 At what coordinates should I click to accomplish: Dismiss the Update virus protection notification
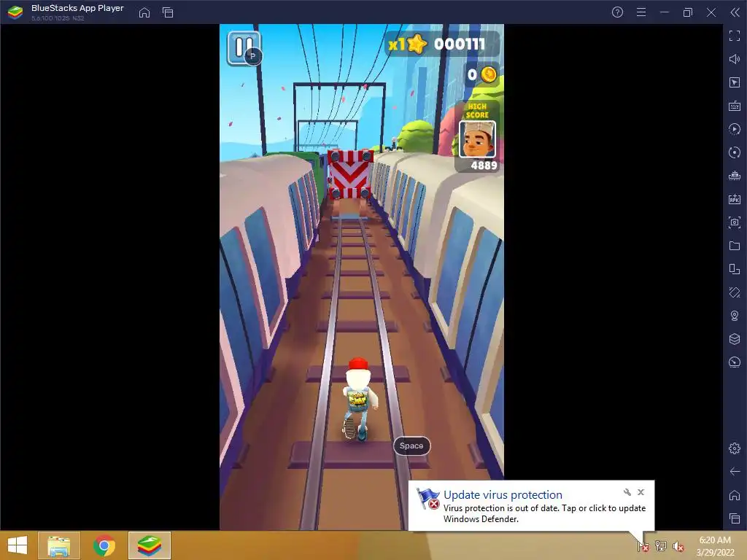[x=640, y=492]
